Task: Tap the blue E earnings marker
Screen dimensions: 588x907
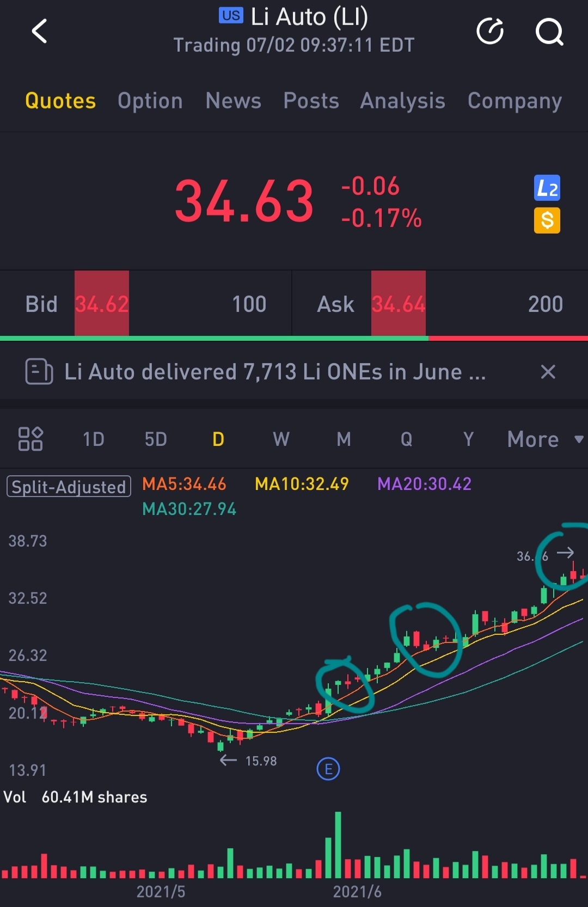Action: (x=328, y=769)
